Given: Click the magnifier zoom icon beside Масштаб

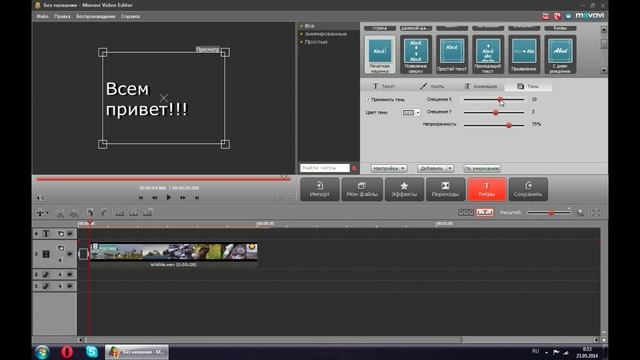Looking at the screenshot, I should coord(580,213).
